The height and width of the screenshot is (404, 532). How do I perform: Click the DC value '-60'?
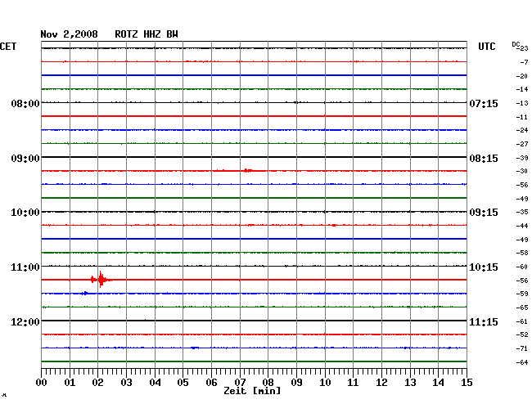(522, 267)
